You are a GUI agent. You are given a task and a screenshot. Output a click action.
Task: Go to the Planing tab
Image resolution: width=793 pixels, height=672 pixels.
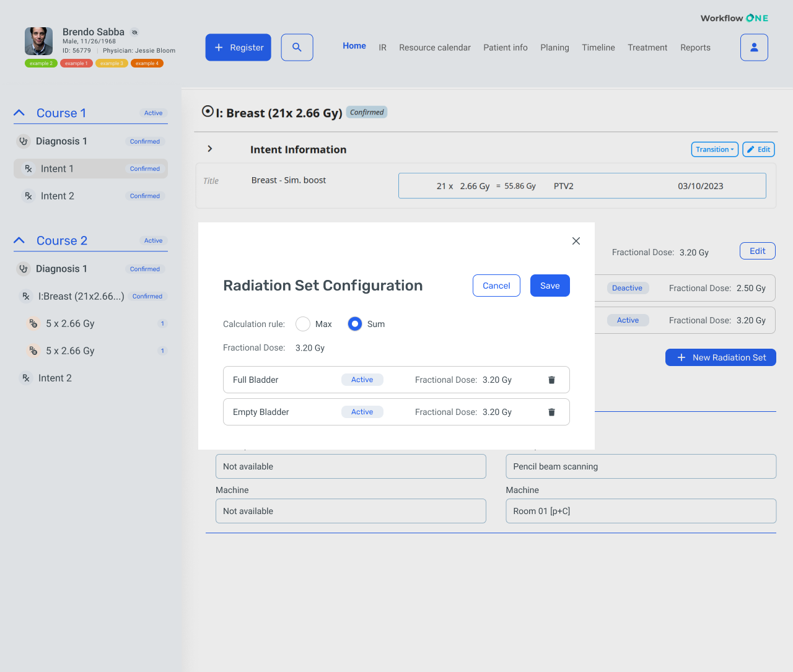554,48
